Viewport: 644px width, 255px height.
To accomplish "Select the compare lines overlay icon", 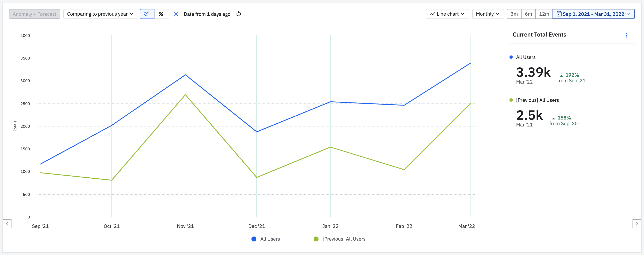I will coord(147,14).
